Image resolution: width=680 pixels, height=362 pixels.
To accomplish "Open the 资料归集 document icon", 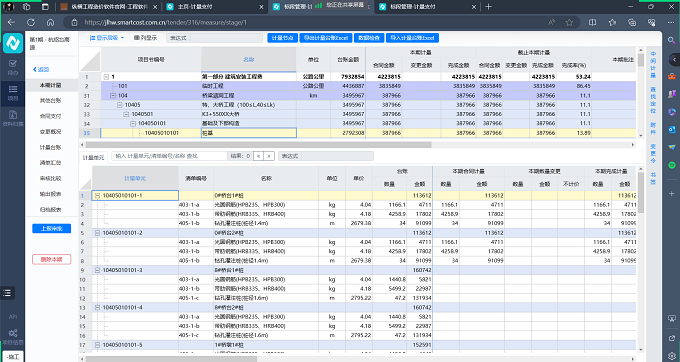I will click(13, 115).
